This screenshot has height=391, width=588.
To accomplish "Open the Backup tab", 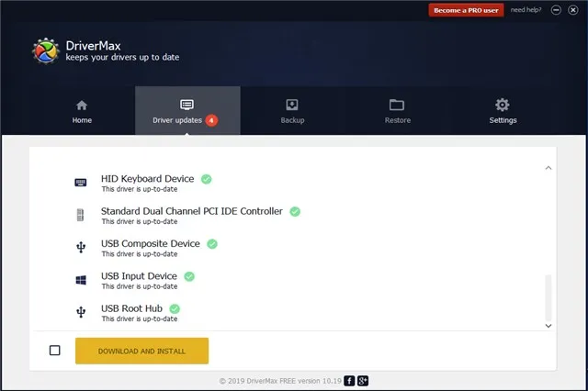I will pos(292,111).
